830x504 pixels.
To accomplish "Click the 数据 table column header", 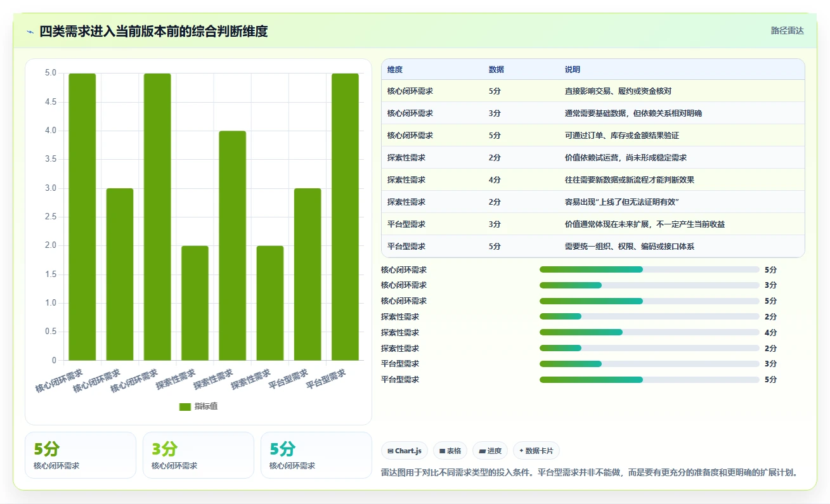I will pyautogui.click(x=496, y=70).
